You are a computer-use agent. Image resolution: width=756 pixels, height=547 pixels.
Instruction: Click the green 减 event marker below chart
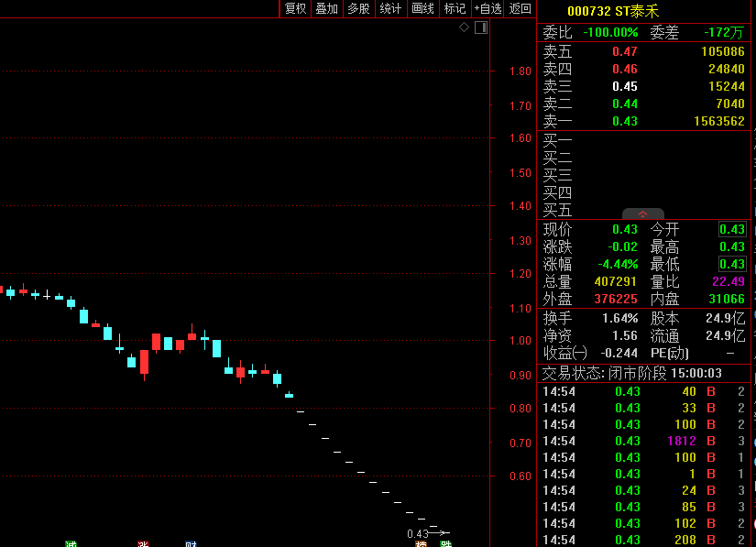[x=71, y=543]
